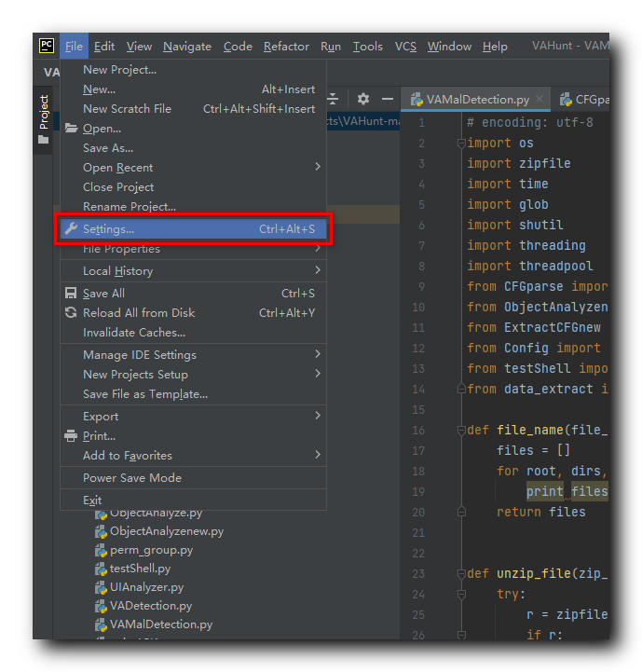Open the Run menu
This screenshot has height=672, width=642.
pos(331,47)
